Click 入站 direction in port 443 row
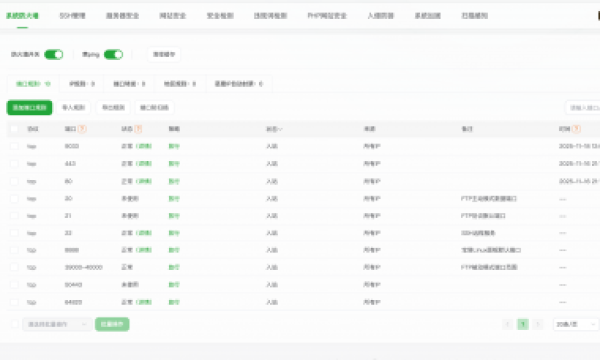Image resolution: width=600 pixels, height=360 pixels. (x=272, y=164)
